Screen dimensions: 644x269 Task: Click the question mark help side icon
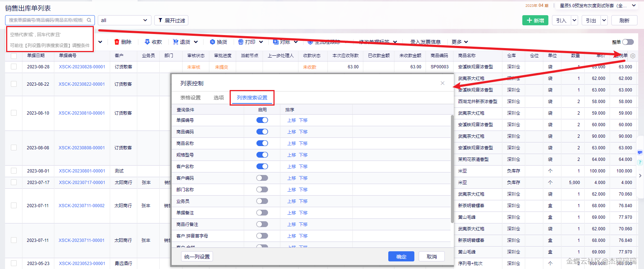click(640, 163)
